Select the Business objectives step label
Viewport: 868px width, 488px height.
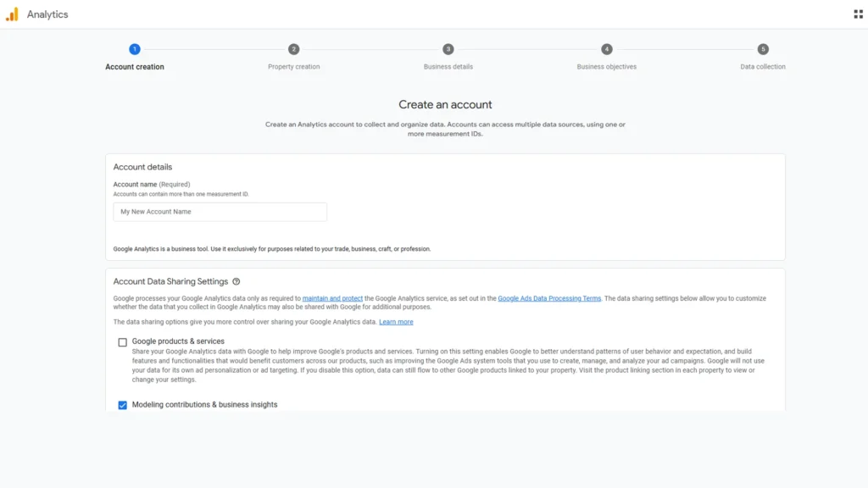(605, 66)
